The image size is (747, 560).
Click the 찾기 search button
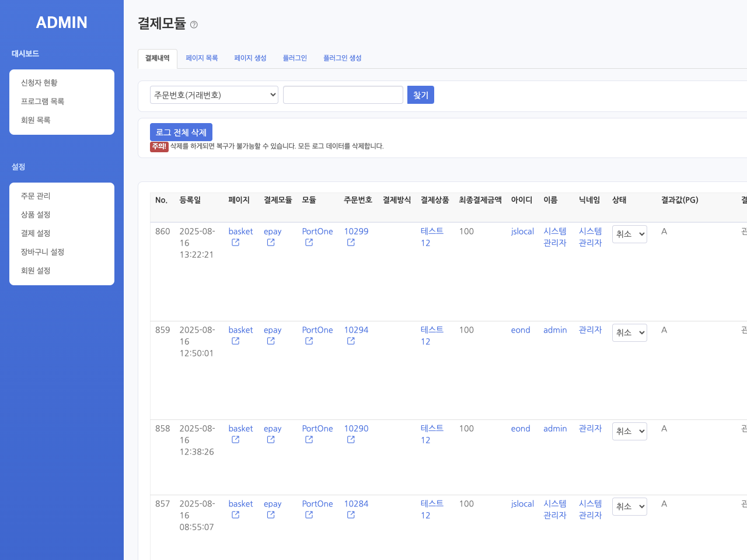pyautogui.click(x=420, y=95)
